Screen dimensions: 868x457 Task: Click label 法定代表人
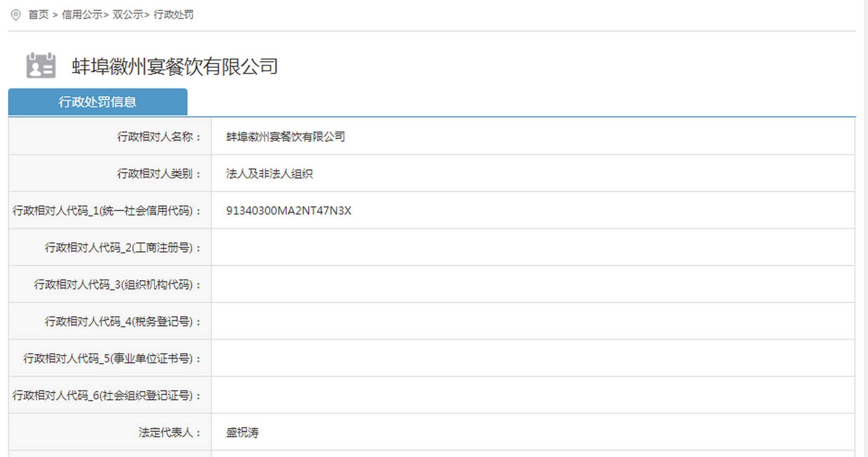(x=170, y=433)
